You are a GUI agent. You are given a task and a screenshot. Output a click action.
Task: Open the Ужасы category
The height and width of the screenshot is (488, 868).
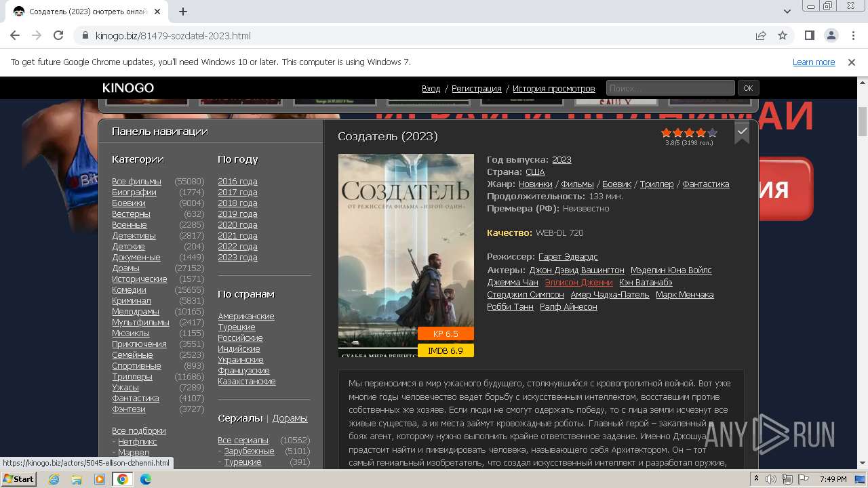(125, 388)
